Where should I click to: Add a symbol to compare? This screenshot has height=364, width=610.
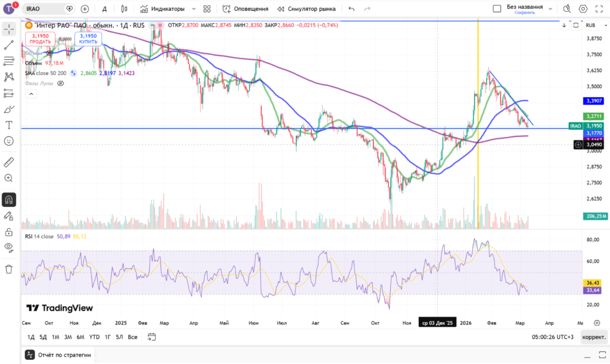click(x=85, y=8)
